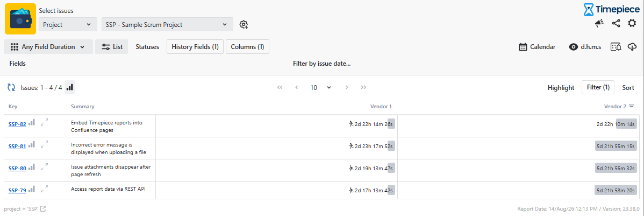Open issue SSP-80 link
Screen dimensions: 644x216
coord(17,168)
